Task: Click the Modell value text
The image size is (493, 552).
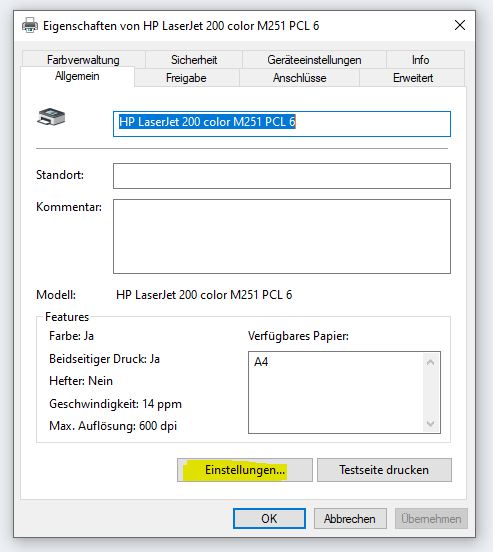Action: (x=204, y=295)
